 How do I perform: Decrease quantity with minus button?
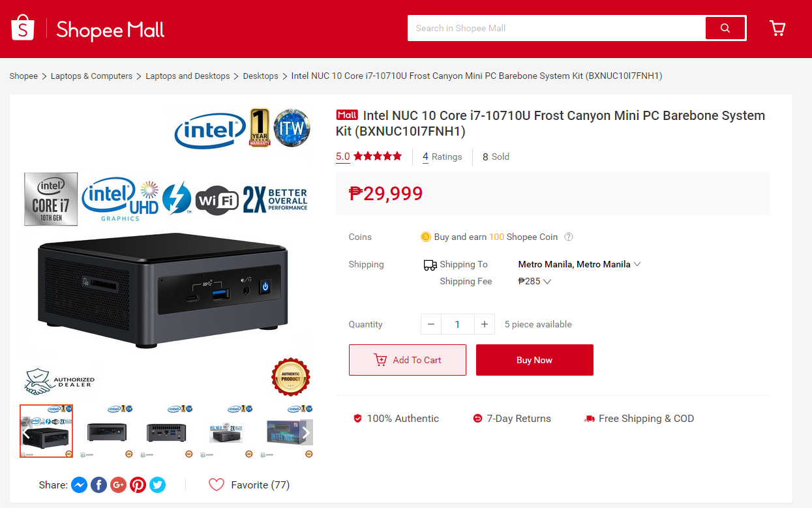tap(431, 324)
